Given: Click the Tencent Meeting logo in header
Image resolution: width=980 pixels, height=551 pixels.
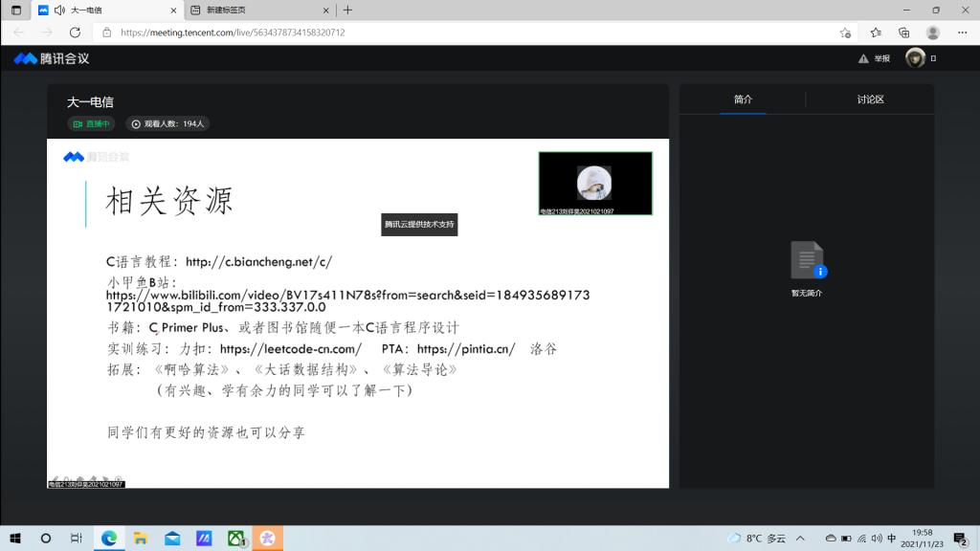Looking at the screenshot, I should click(x=52, y=58).
